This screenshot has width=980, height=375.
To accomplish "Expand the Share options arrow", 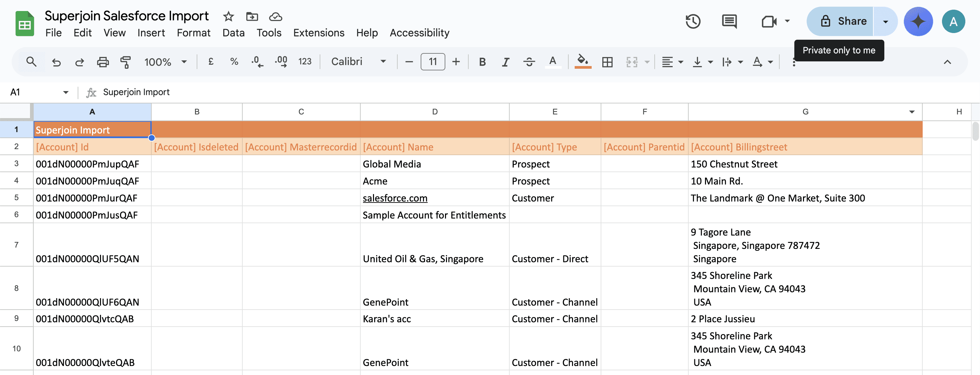I will click(885, 21).
